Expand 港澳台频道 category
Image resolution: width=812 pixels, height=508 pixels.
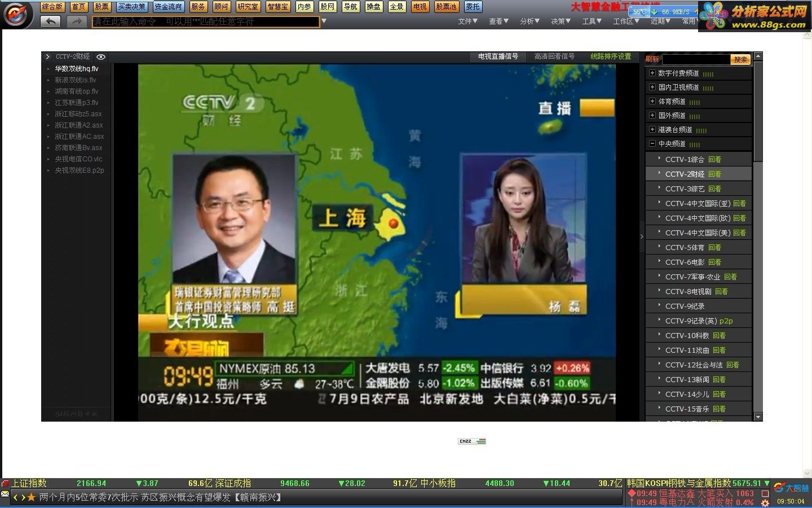pyautogui.click(x=652, y=129)
